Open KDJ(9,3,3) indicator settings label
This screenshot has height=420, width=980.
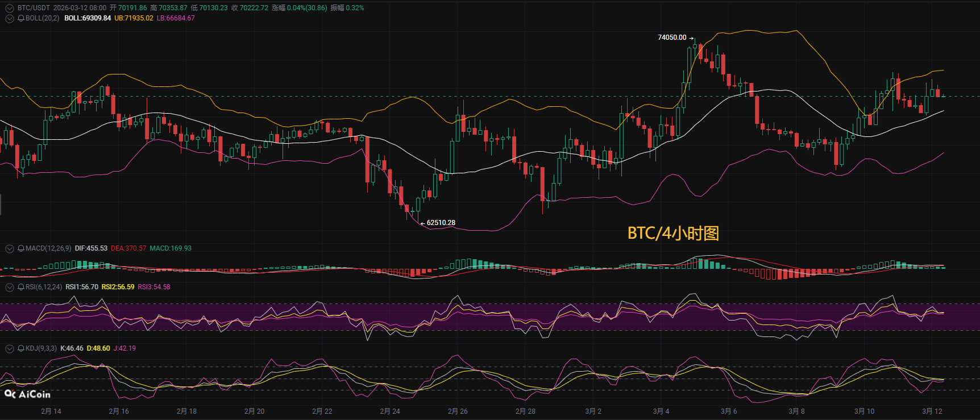point(41,348)
